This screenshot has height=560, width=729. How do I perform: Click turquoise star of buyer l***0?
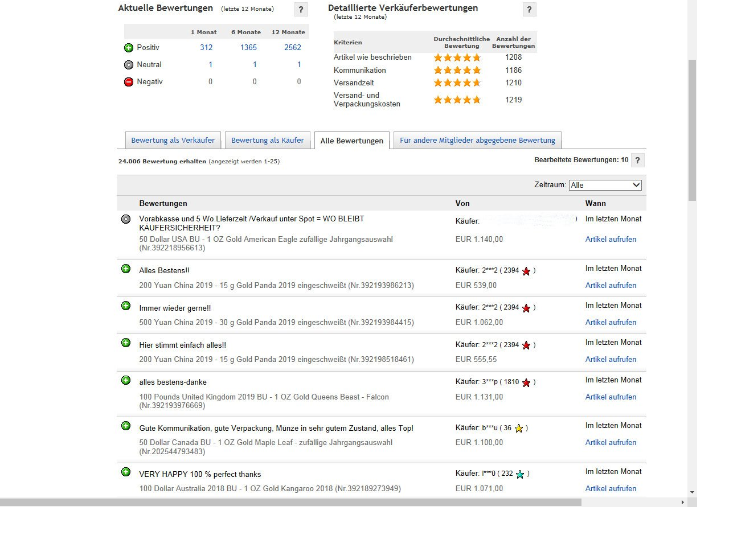[520, 475]
